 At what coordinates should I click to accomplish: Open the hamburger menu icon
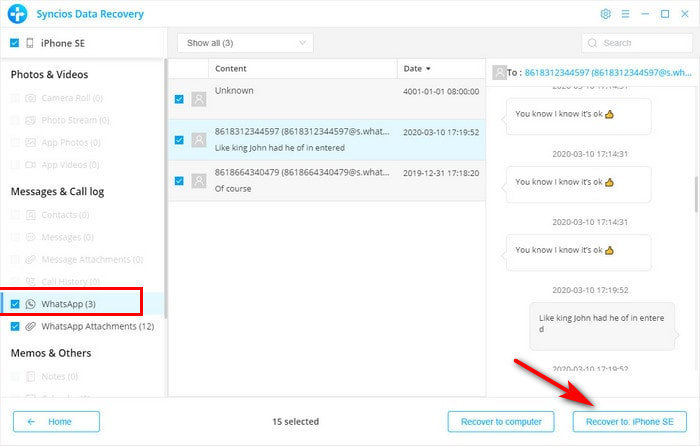coord(625,14)
